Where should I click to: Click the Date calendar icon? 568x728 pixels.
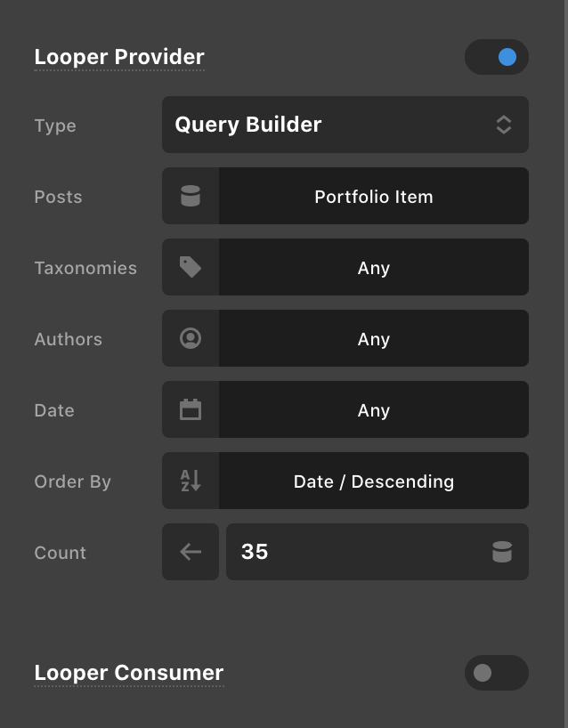click(191, 409)
